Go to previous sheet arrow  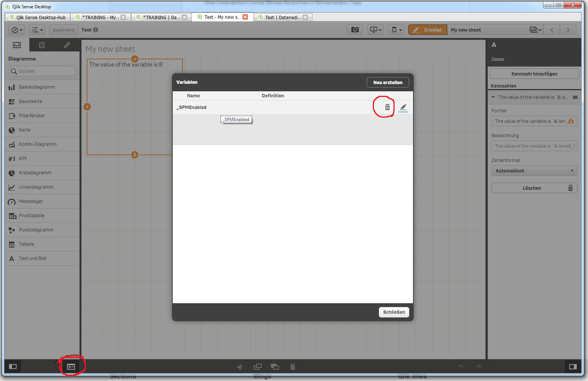[552, 30]
